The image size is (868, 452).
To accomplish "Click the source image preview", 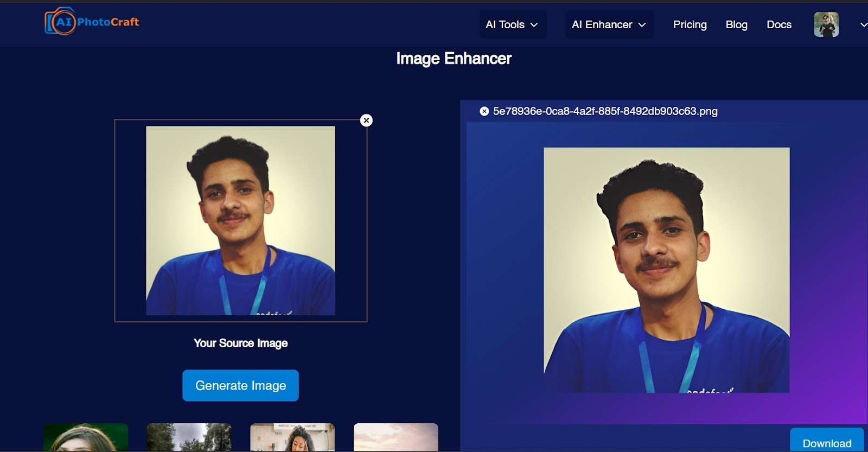I will [x=240, y=220].
